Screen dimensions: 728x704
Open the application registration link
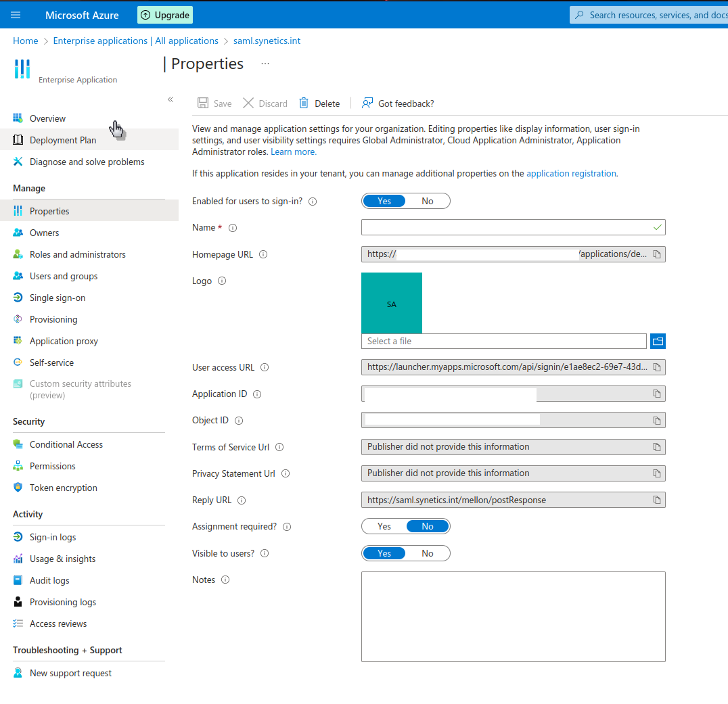[571, 174]
